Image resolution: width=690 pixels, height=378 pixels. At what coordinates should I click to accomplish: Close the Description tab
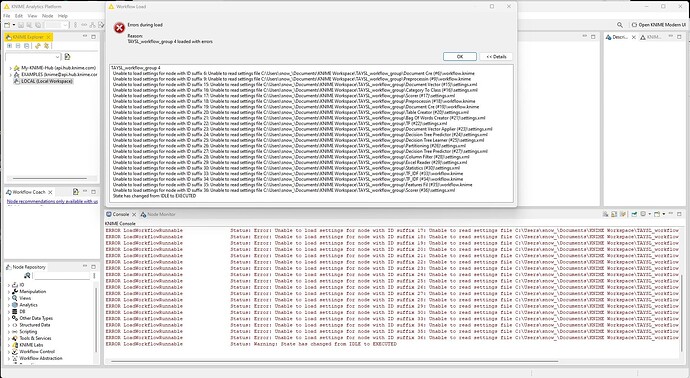(x=634, y=37)
